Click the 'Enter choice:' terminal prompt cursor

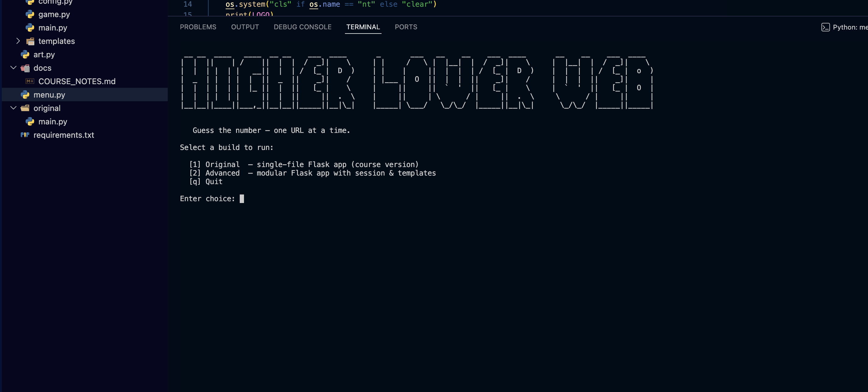coord(242,199)
